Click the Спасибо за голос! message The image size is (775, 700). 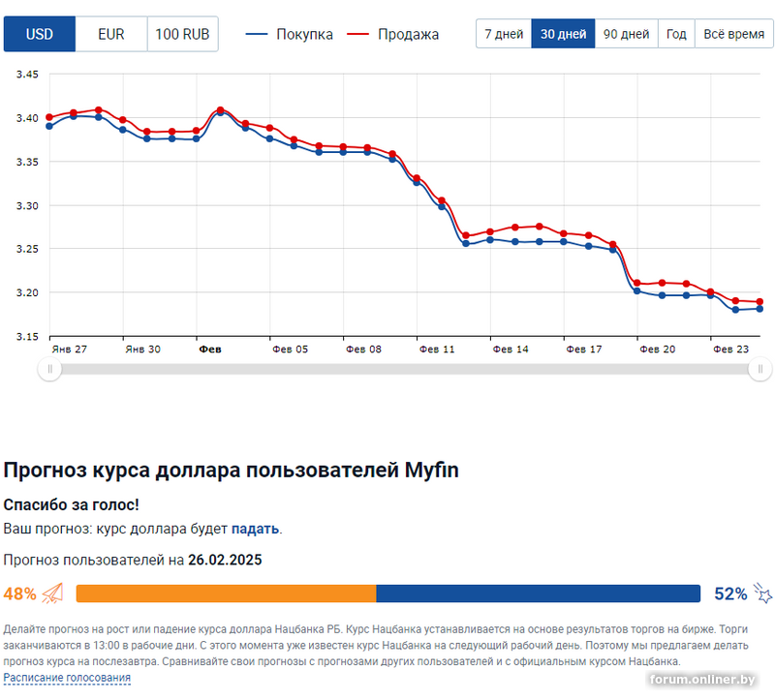point(71,504)
